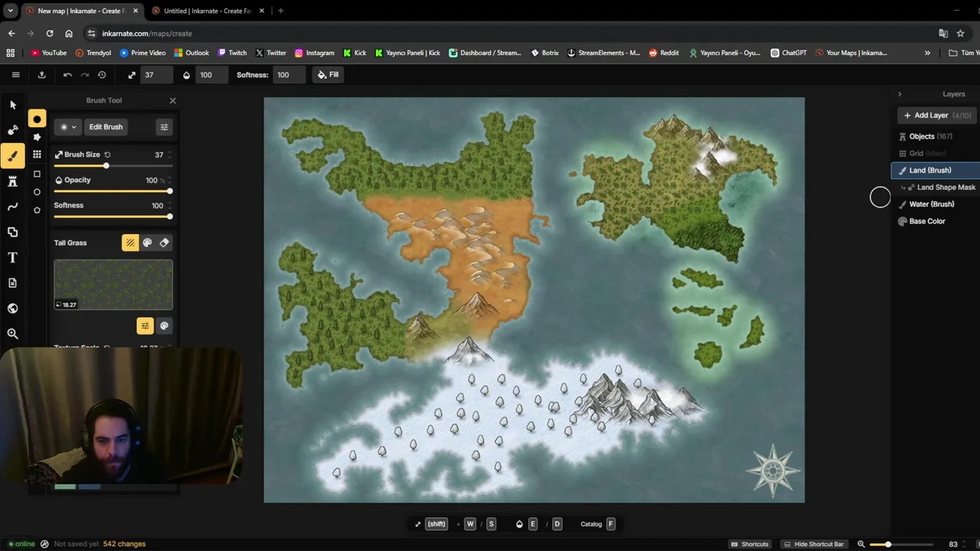
Task: Expand the bookmarks overflow chevron
Action: 927,53
